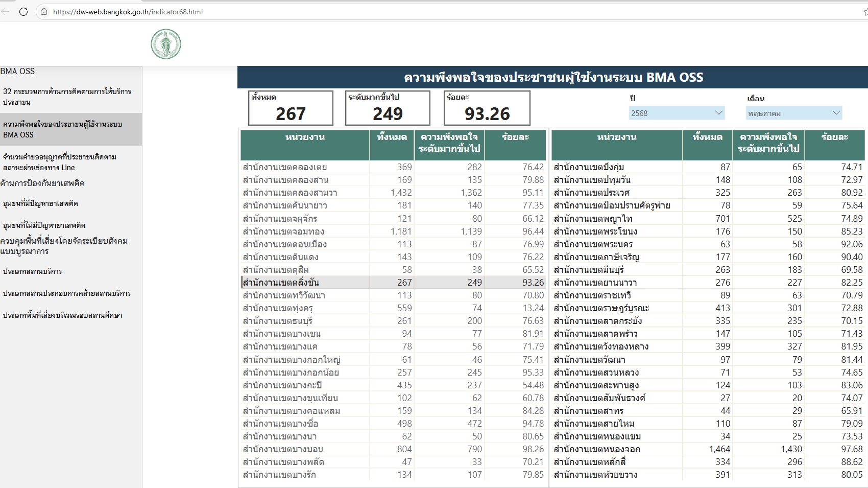Viewport: 868px width, 488px height.
Task: Sort left table by ทั้งหมด header
Action: (x=392, y=145)
